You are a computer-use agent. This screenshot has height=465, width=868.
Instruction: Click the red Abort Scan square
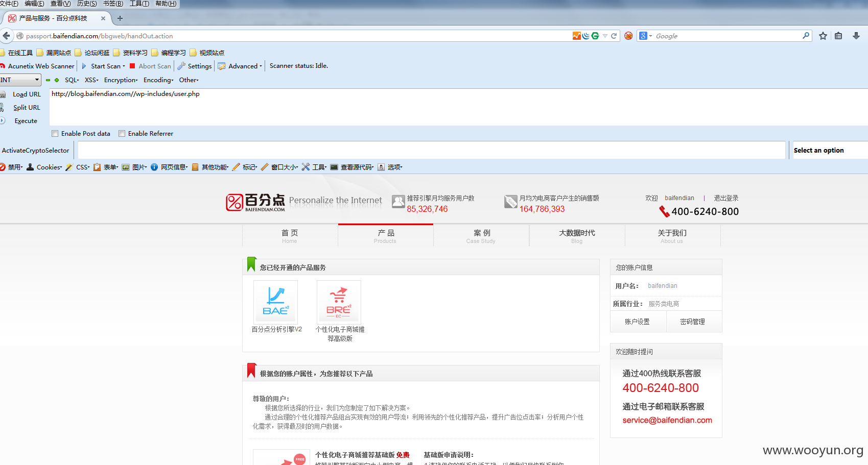[132, 66]
